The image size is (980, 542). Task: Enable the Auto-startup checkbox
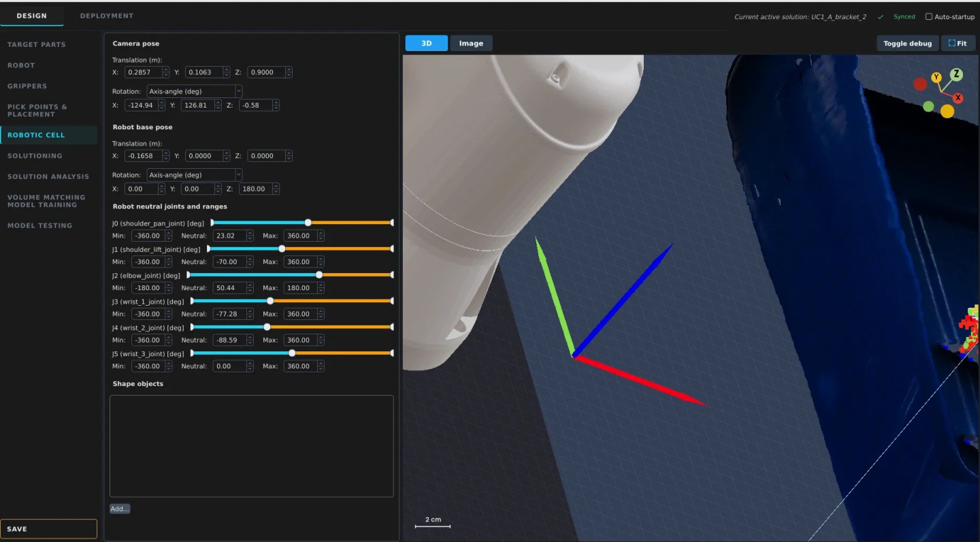click(x=928, y=17)
